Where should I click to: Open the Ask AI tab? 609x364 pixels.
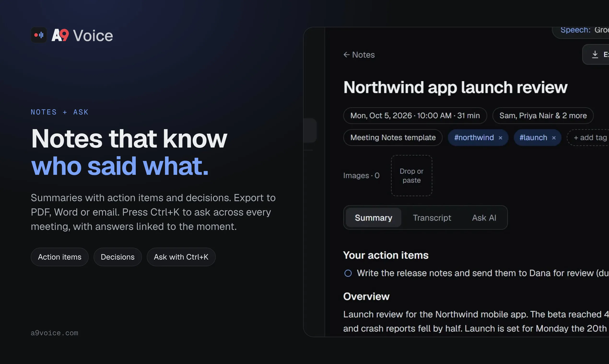[x=484, y=218]
